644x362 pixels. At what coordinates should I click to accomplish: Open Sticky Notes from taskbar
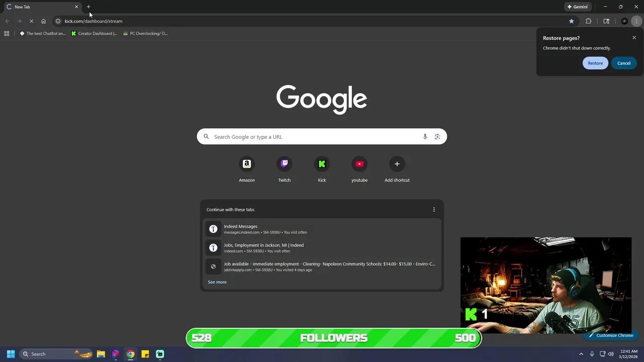click(145, 354)
